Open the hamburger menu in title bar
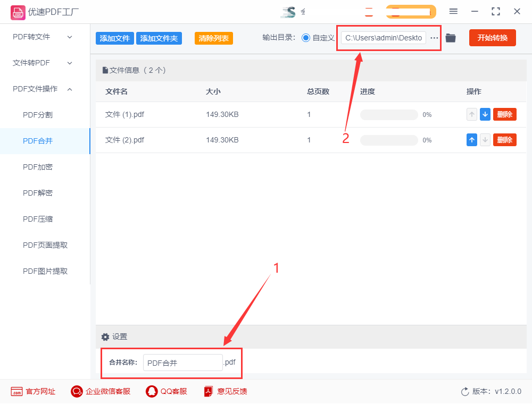The image size is (532, 404). [x=453, y=12]
